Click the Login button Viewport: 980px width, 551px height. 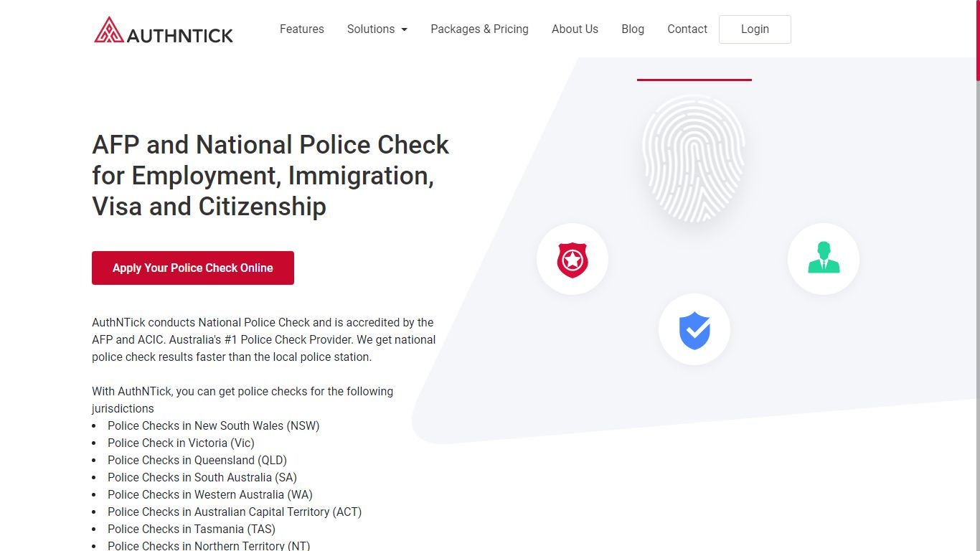(755, 29)
